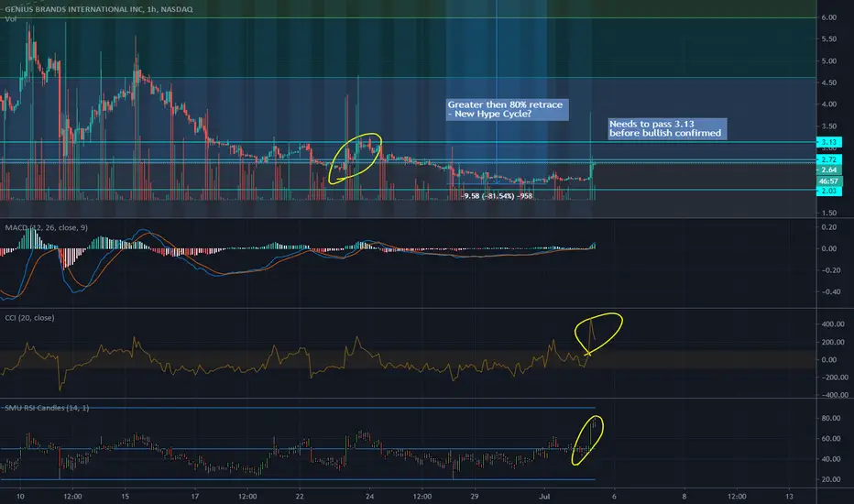Select the 2.64 current price tag

829,170
